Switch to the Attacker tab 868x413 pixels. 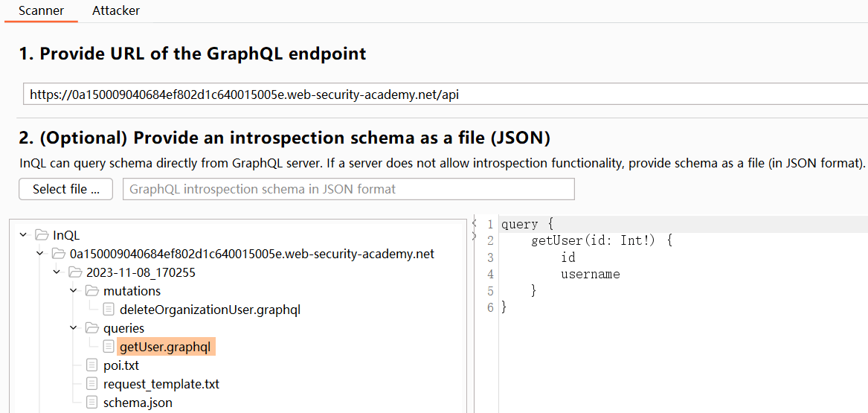tap(116, 11)
